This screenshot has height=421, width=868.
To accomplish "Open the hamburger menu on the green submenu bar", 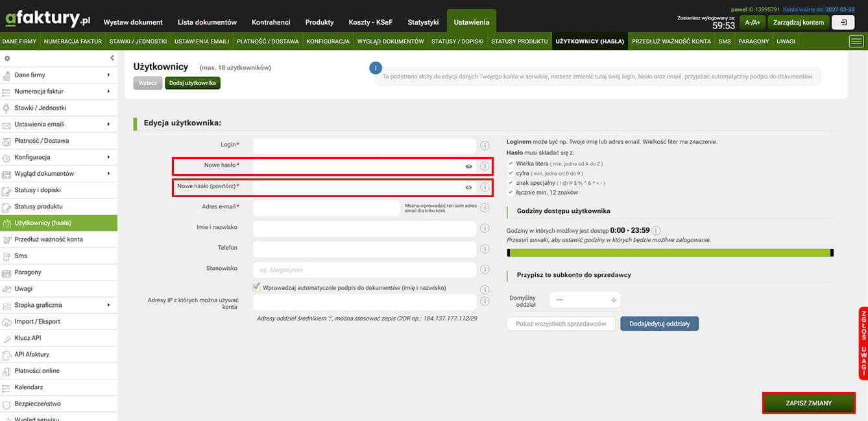I will click(856, 42).
